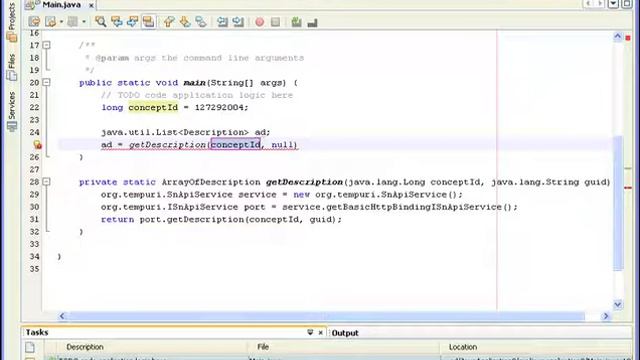Show opened documents list dropdown
This screenshot has width=640, height=360.
tap(613, 4)
